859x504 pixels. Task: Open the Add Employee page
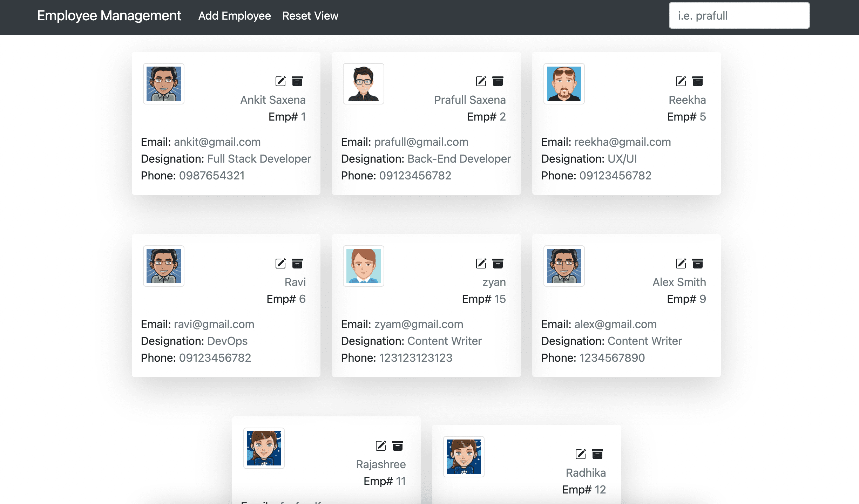coord(234,16)
